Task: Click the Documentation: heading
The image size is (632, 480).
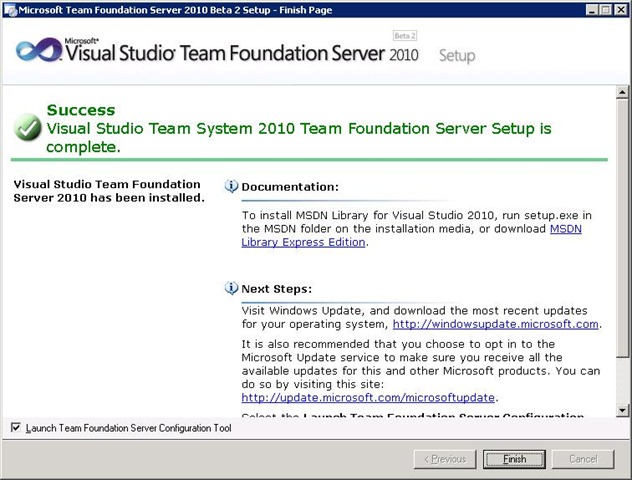Action: 290,187
